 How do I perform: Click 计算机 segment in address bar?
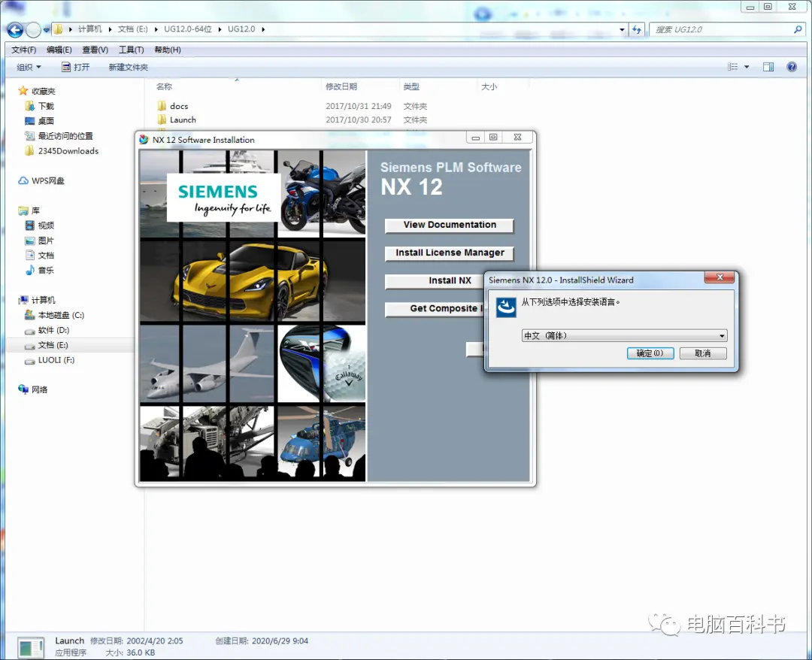90,29
